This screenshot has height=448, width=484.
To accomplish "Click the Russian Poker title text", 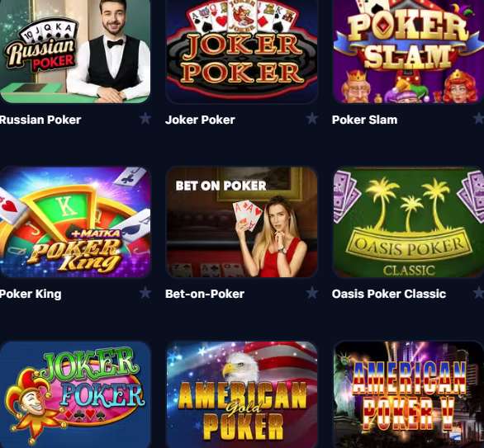I will click(x=40, y=120).
